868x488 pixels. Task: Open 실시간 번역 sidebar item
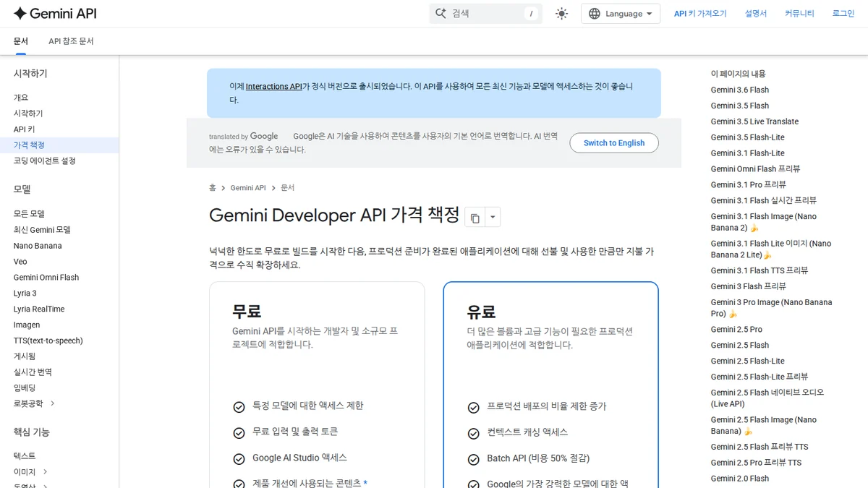[33, 372]
